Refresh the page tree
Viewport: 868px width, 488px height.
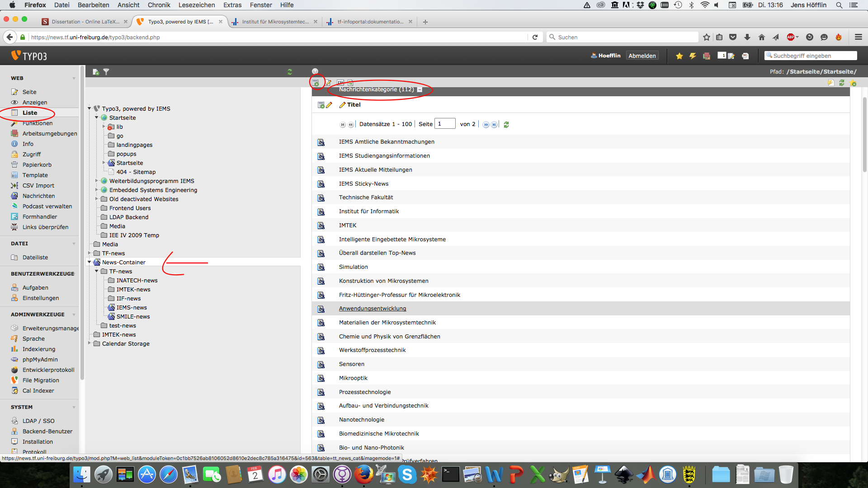coord(290,72)
